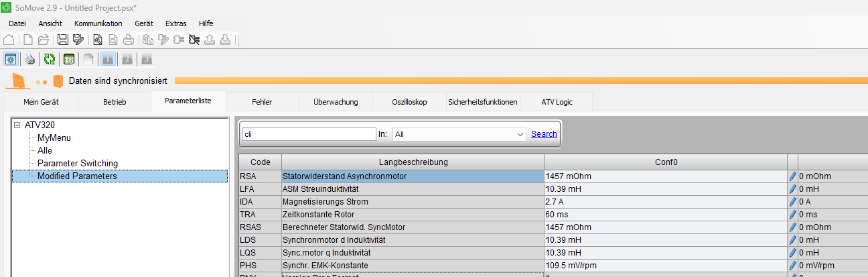Click the connect to device plug icon
868x277 pixels.
point(179,40)
